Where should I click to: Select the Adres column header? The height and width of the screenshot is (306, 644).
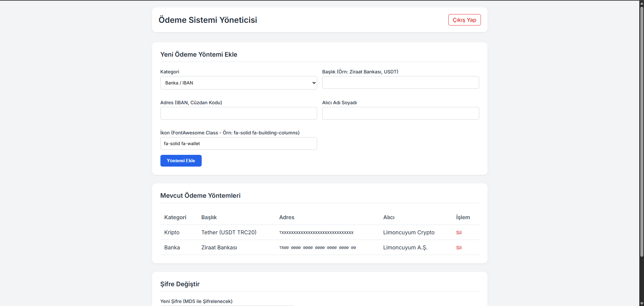tap(287, 217)
